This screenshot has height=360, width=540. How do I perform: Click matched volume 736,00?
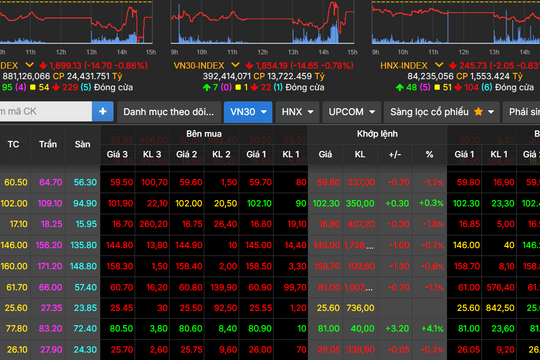click(360, 308)
